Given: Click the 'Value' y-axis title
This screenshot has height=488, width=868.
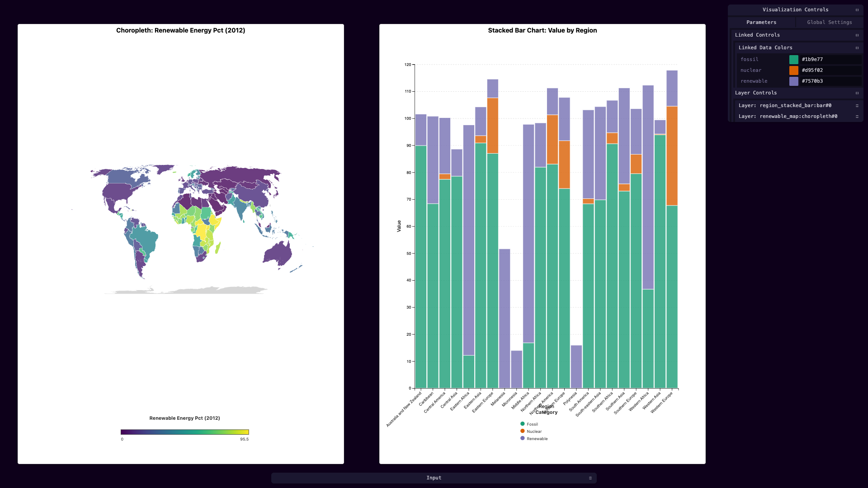Looking at the screenshot, I should coord(399,226).
